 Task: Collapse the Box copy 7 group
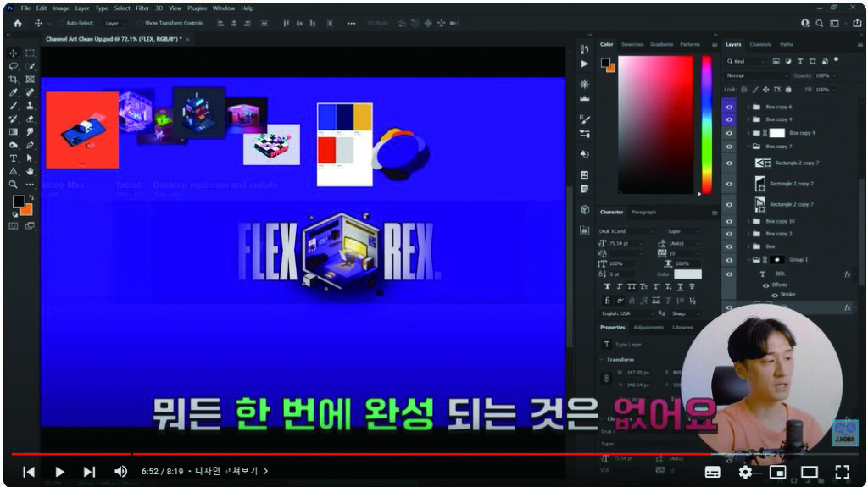[x=748, y=147]
